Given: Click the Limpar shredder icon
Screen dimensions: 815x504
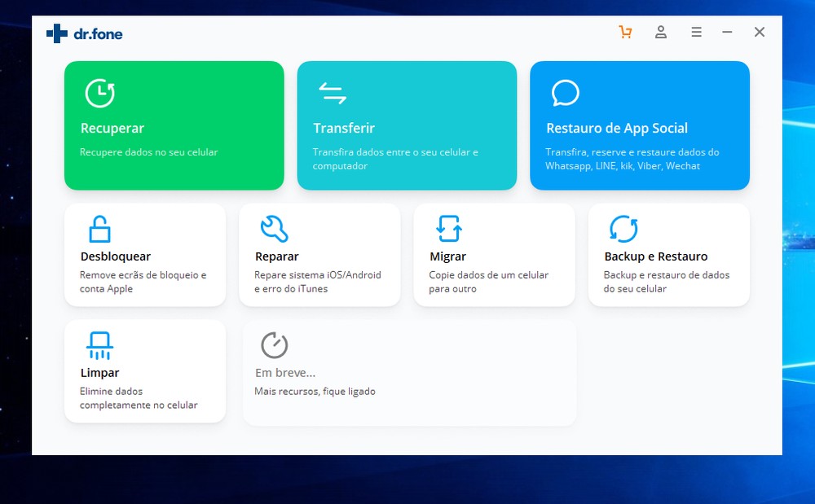Looking at the screenshot, I should pyautogui.click(x=99, y=346).
